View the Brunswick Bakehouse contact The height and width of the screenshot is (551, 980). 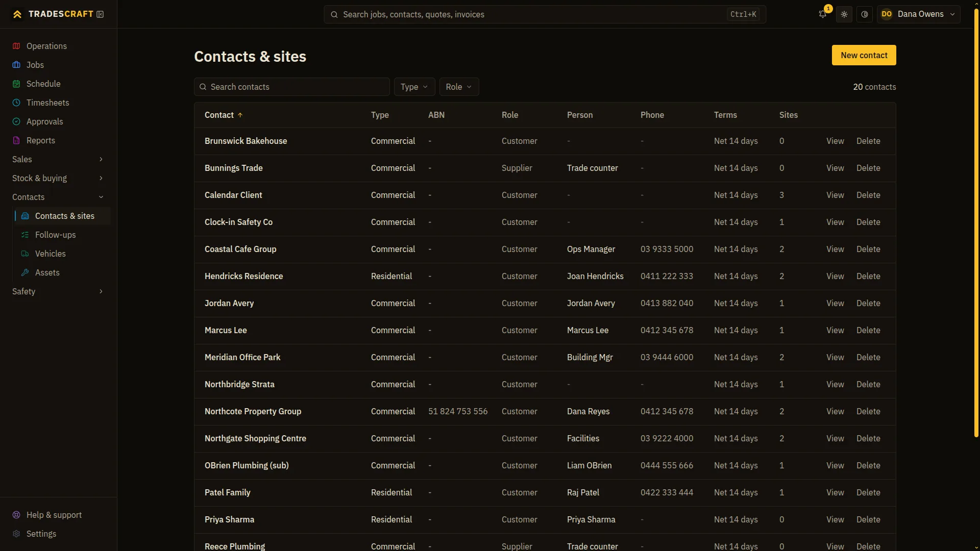(x=835, y=141)
